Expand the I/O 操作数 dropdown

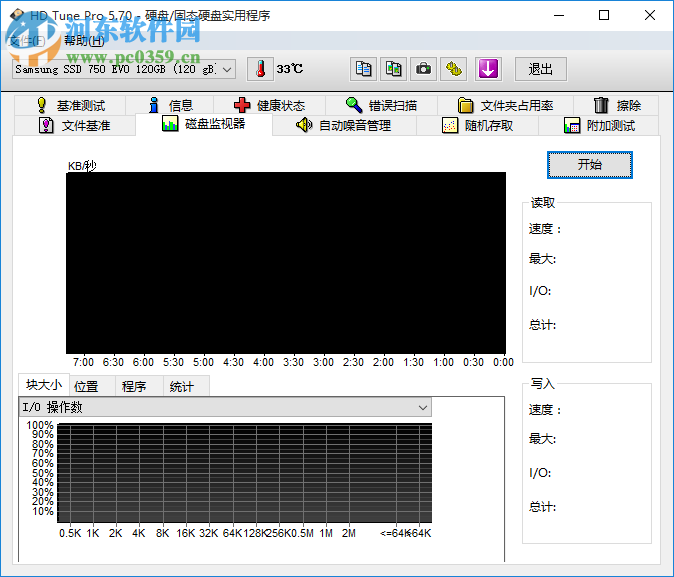coord(225,407)
